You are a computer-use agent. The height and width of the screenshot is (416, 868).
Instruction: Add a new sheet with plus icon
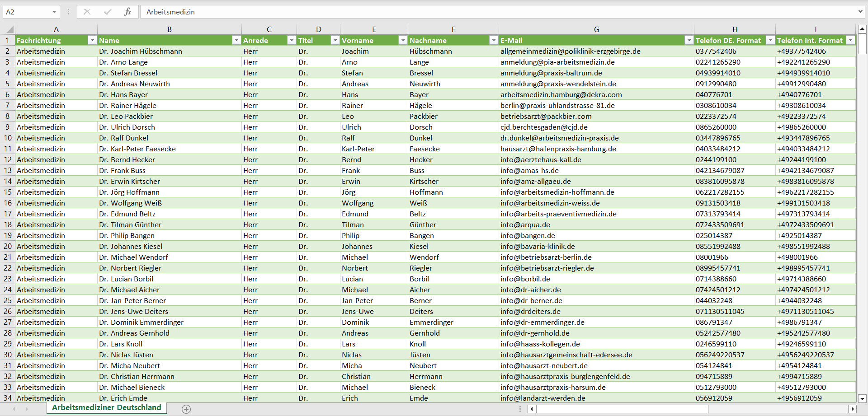186,409
